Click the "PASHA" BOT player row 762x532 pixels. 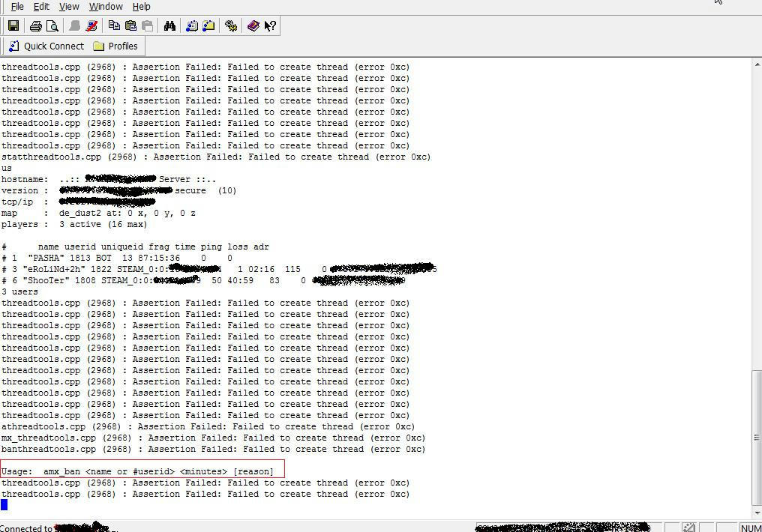pyautogui.click(x=117, y=258)
